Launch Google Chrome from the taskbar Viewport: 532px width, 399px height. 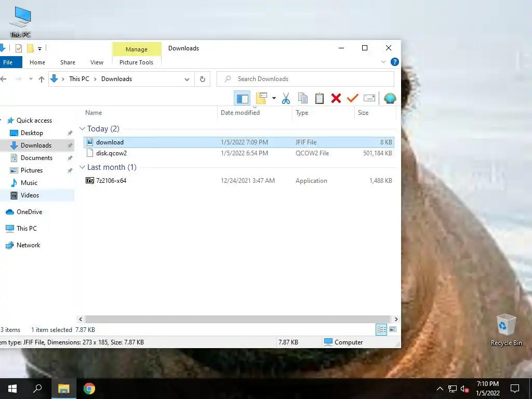click(89, 389)
